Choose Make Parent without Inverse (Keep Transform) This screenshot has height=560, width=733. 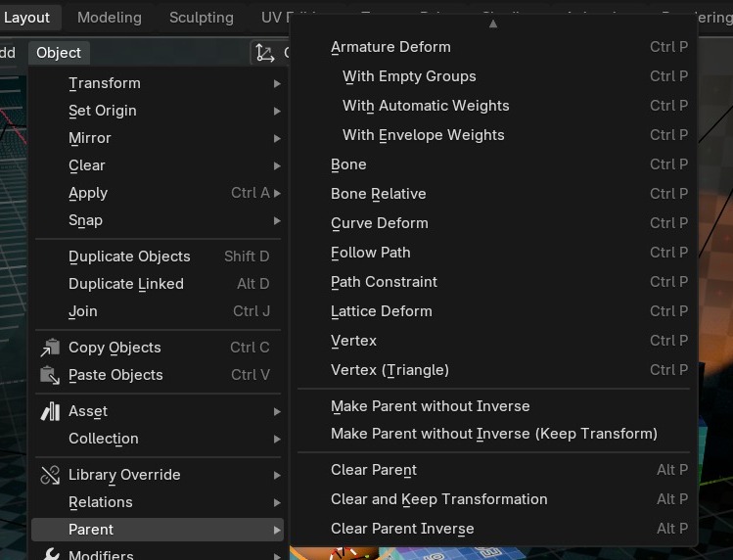click(x=493, y=434)
